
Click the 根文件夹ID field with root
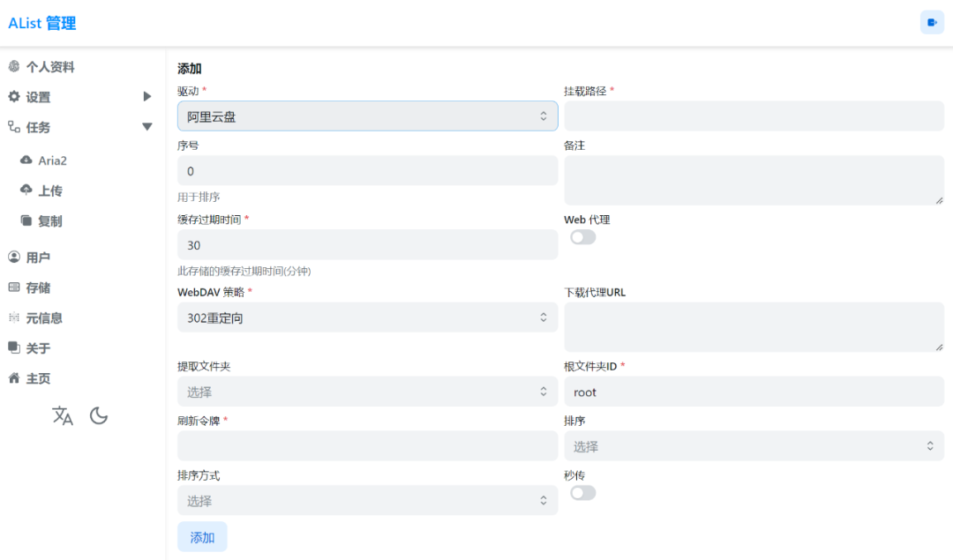(x=754, y=392)
